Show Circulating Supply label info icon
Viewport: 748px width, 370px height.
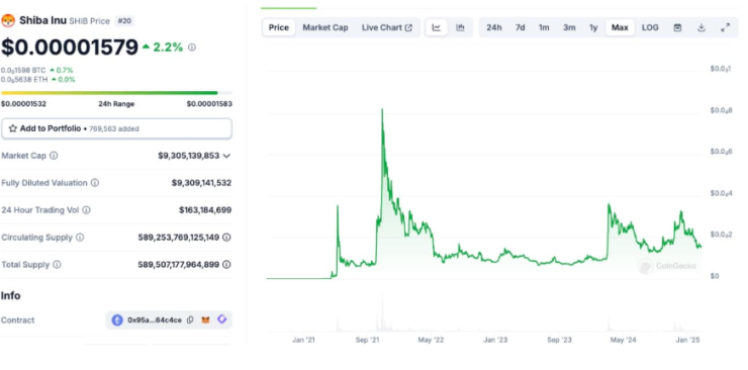click(x=80, y=237)
